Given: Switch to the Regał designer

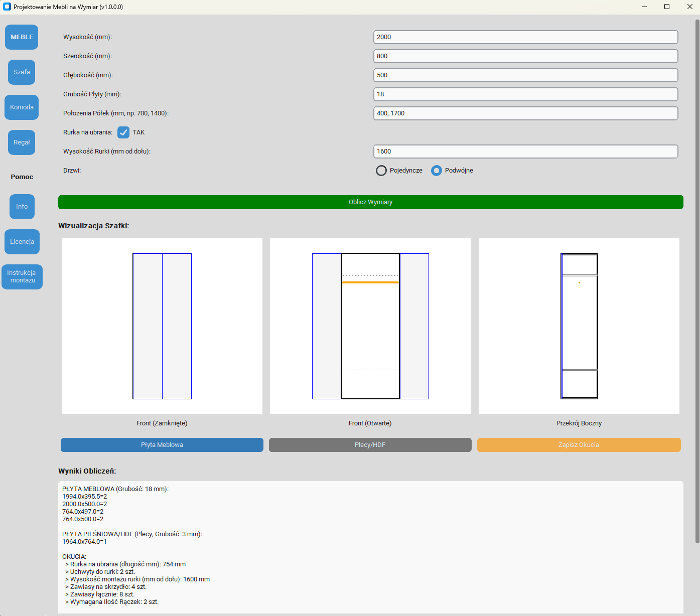Looking at the screenshot, I should pyautogui.click(x=22, y=142).
